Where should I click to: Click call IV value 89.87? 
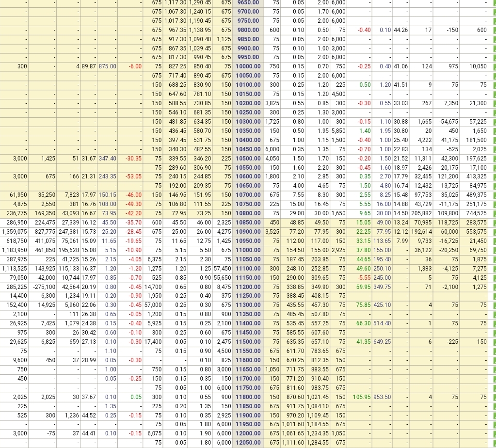(x=89, y=66)
